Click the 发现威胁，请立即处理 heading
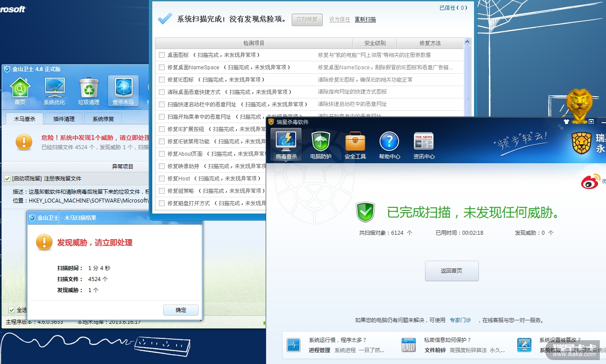The image size is (606, 364). [x=95, y=243]
